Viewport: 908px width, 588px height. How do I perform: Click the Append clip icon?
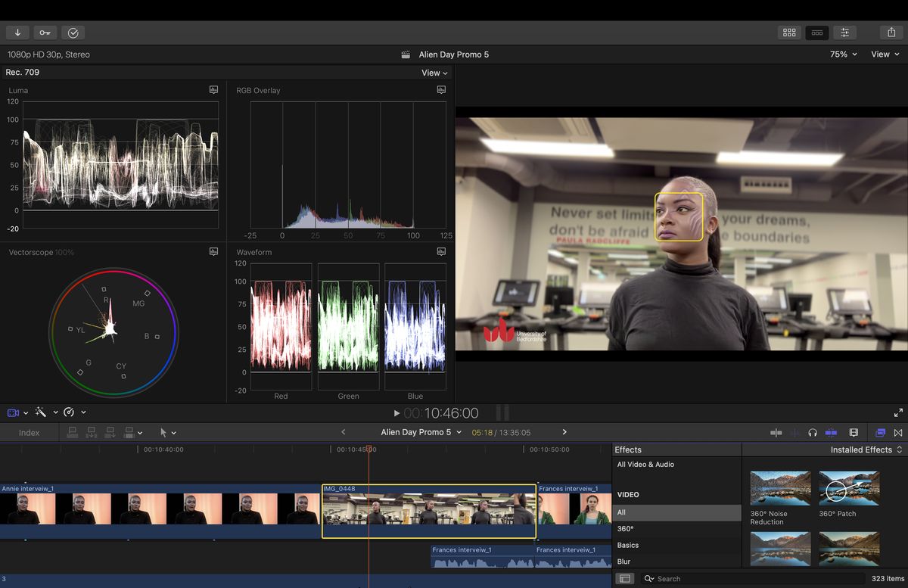click(109, 432)
